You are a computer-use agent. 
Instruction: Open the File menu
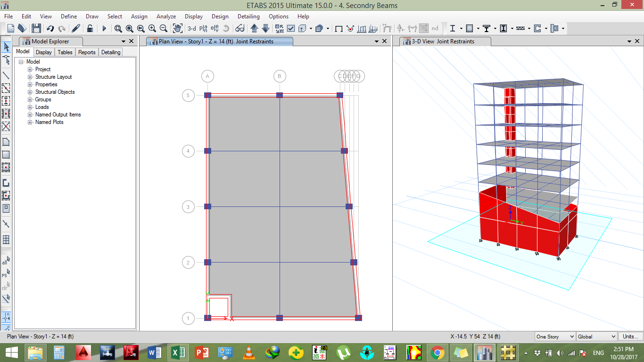point(8,16)
